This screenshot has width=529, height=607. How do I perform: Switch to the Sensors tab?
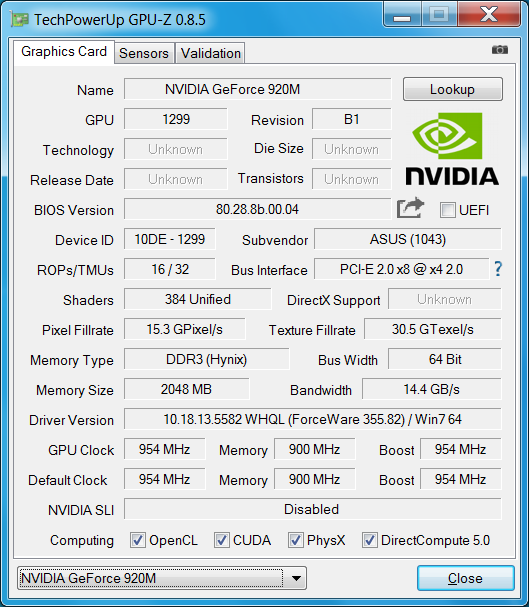point(144,53)
